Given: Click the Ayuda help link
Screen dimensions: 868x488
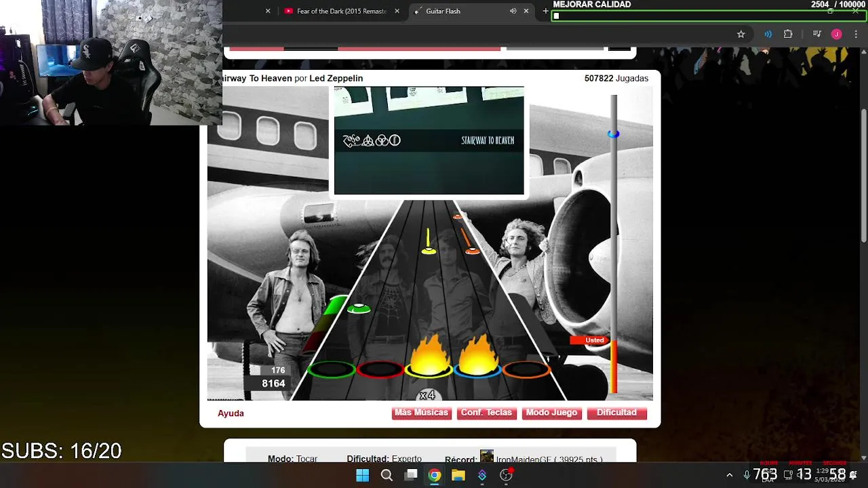Looking at the screenshot, I should [231, 413].
